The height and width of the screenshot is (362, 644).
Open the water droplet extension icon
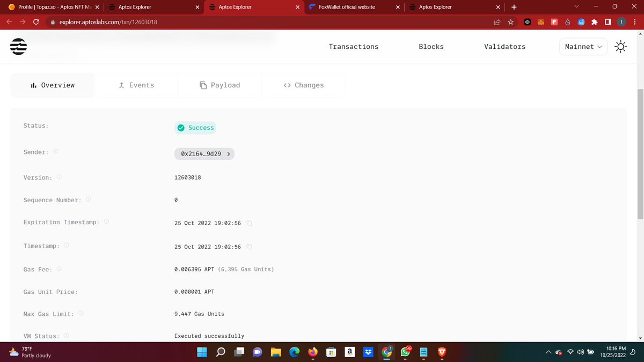pyautogui.click(x=568, y=22)
